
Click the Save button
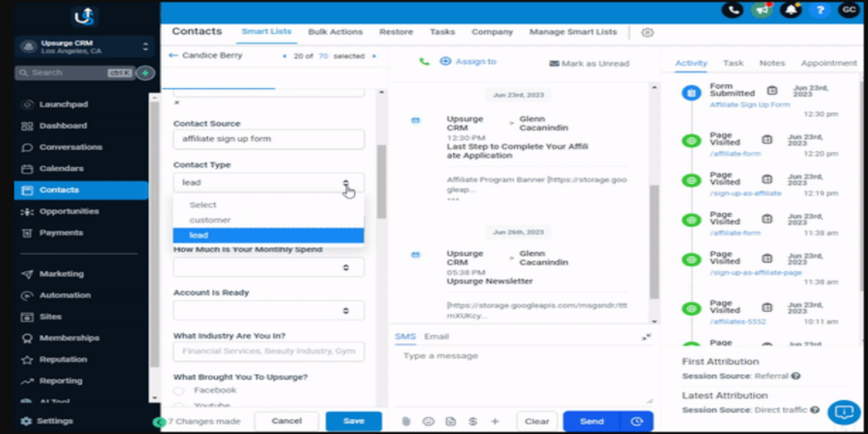(x=353, y=421)
